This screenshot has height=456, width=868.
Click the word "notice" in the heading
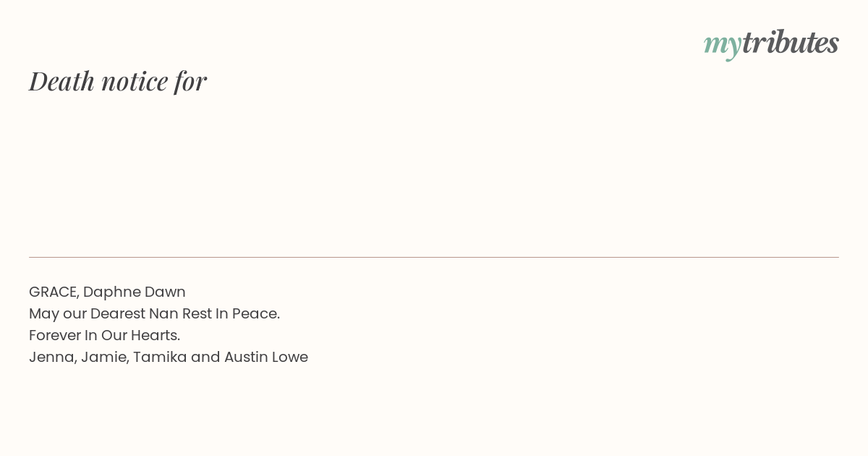pyautogui.click(x=135, y=81)
